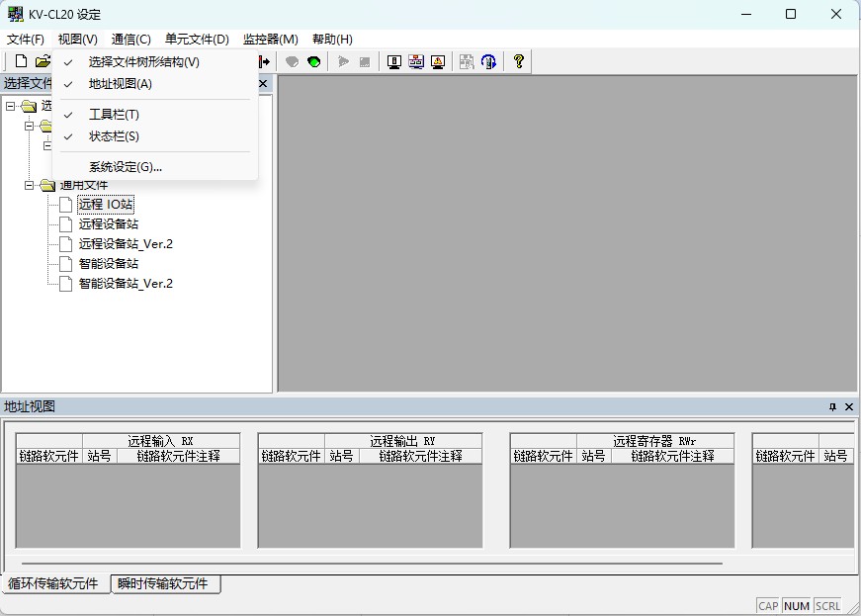Select 智能设备站_Ver.2 in the file tree

(126, 284)
